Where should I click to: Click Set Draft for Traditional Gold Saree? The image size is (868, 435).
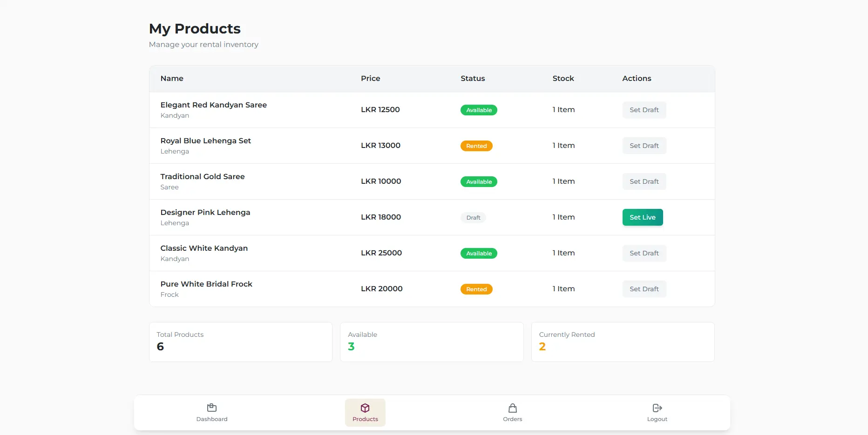[644, 181]
